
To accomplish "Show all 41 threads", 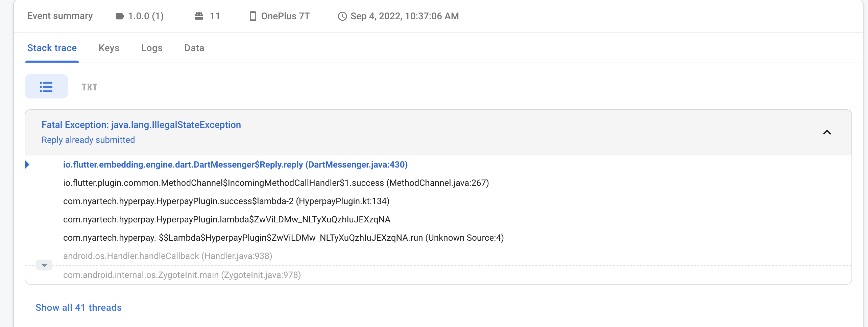I will point(78,307).
